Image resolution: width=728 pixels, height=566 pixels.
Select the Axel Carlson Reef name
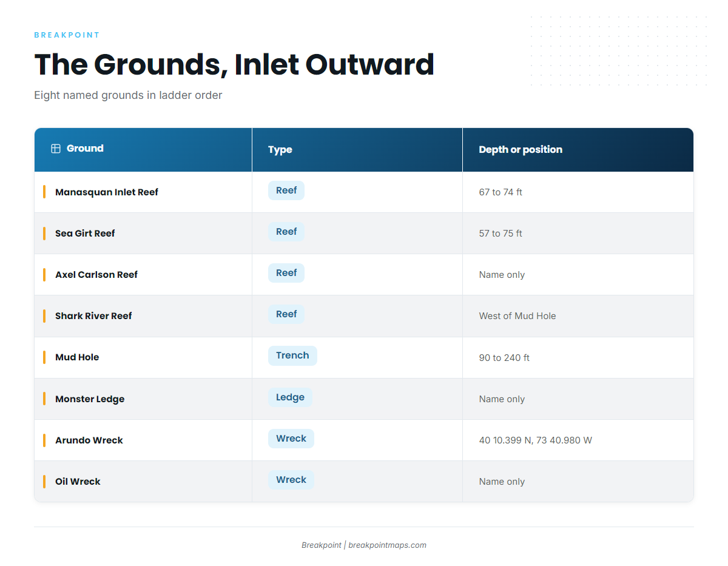96,275
